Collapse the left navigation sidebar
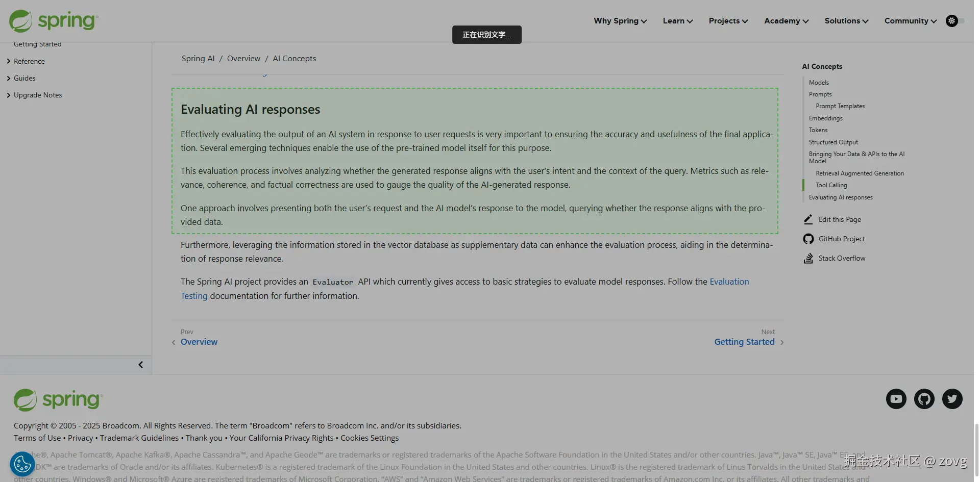Viewport: 980px width, 482px height. (140, 365)
